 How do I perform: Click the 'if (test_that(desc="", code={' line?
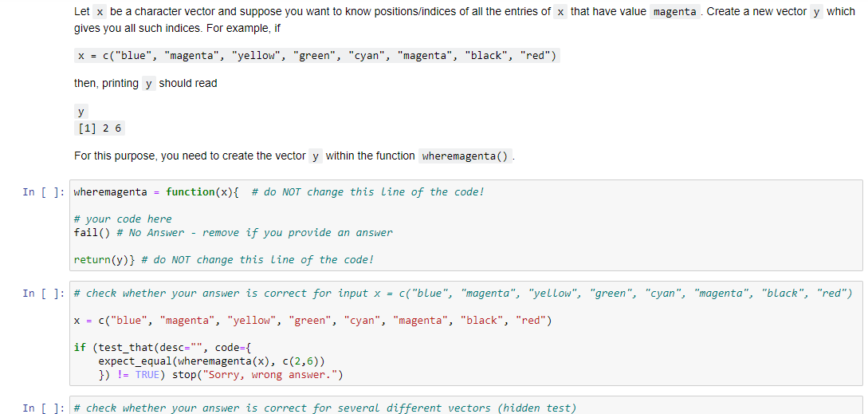coord(163,348)
